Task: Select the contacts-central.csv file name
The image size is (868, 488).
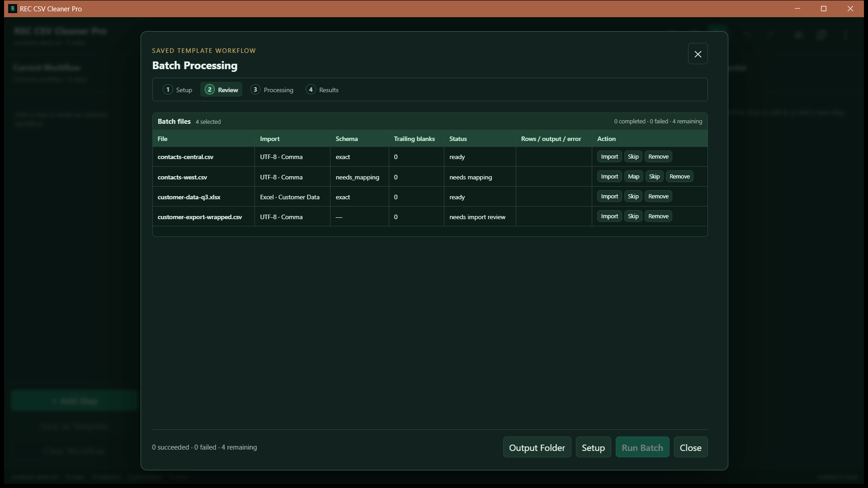Action: pyautogui.click(x=185, y=157)
